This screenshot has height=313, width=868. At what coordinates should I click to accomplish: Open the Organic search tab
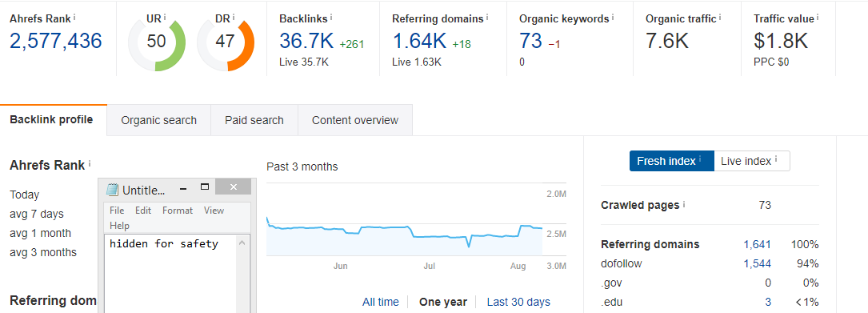point(159,120)
